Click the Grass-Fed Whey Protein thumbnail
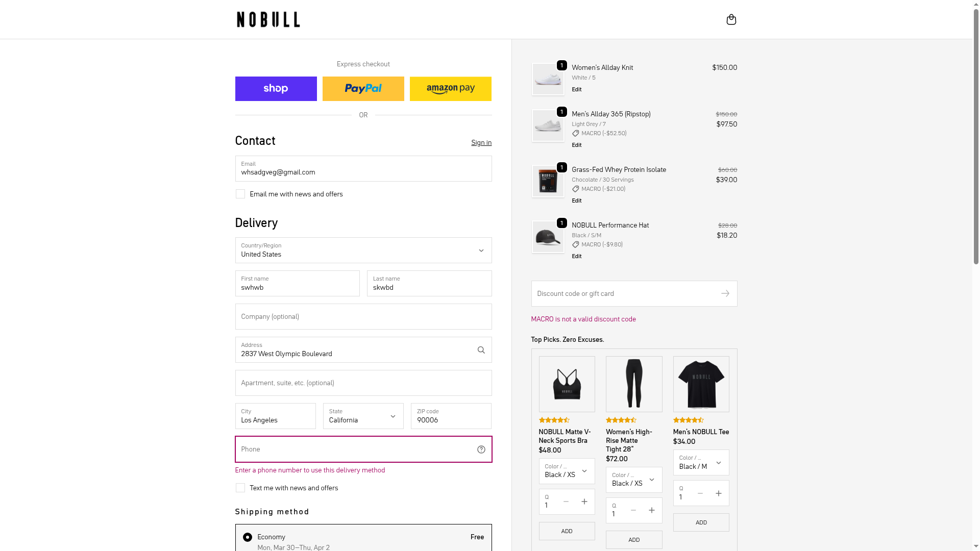Image resolution: width=980 pixels, height=551 pixels. coord(548,181)
